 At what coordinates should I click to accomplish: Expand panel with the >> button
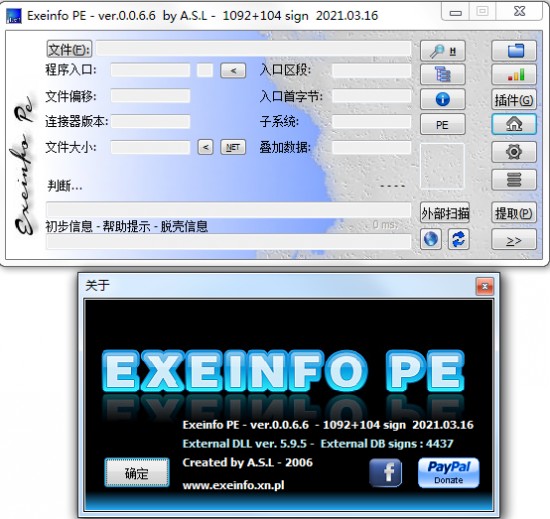coord(514,240)
